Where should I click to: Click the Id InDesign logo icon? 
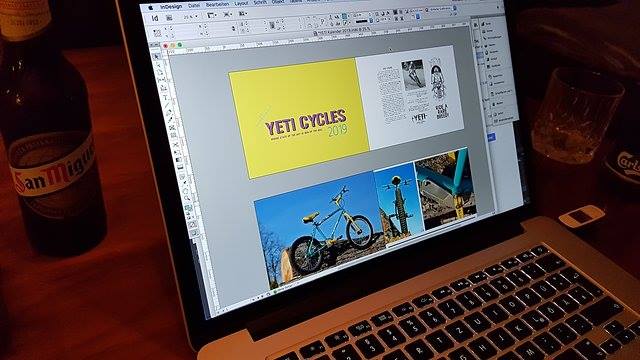point(155,18)
